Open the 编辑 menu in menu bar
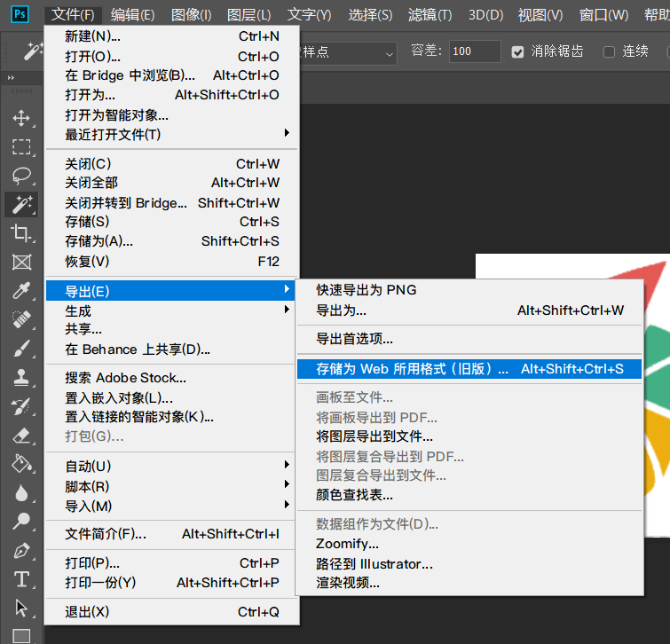 point(133,15)
